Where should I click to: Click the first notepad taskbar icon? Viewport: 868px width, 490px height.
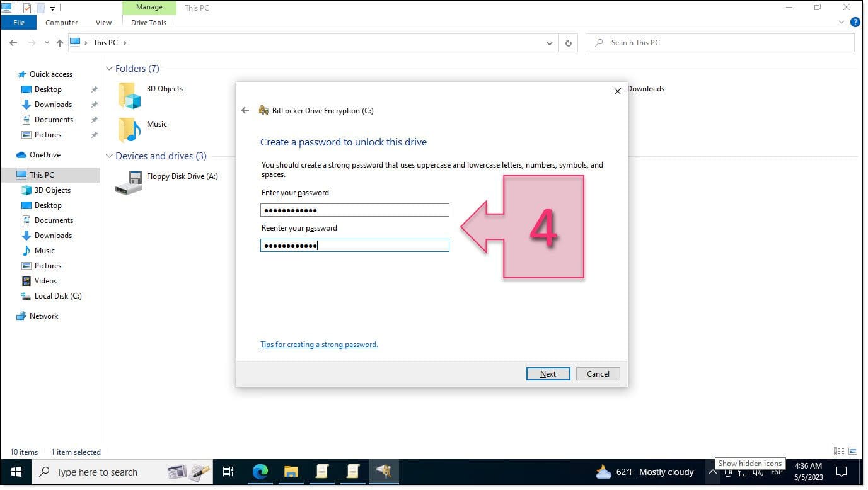pyautogui.click(x=322, y=472)
